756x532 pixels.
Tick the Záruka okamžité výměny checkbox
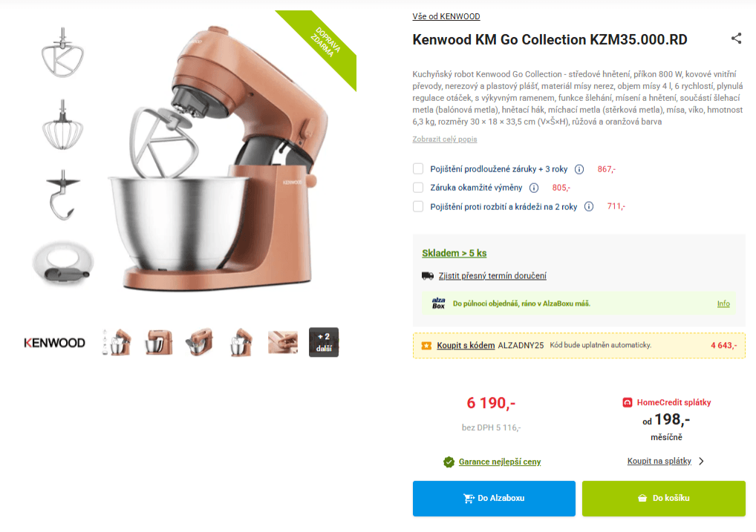click(x=418, y=188)
